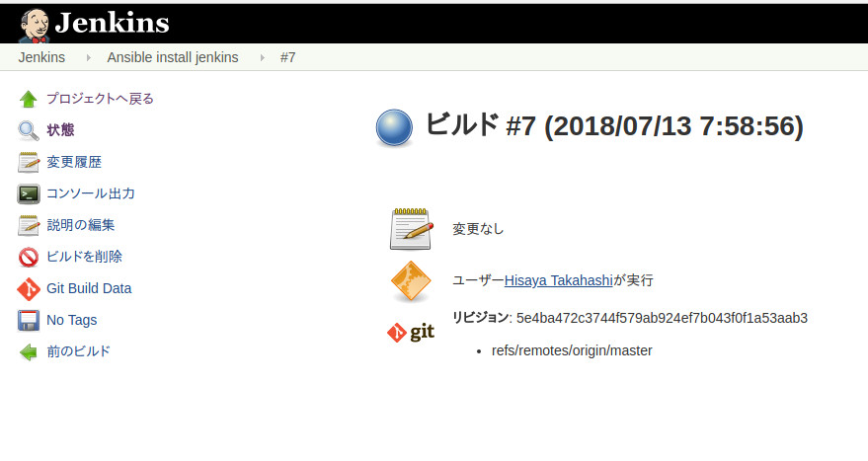Viewport: 868px width, 461px height.
Task: Click the Jenkins header title text
Action: click(x=112, y=23)
